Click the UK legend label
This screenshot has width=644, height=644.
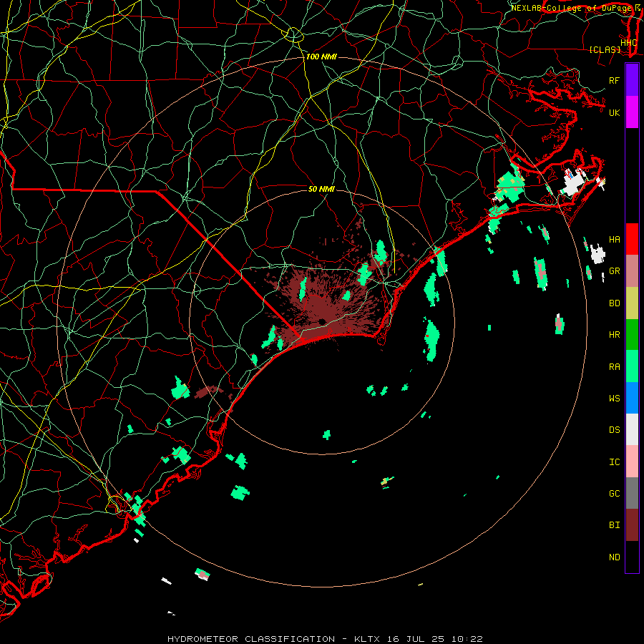point(614,112)
